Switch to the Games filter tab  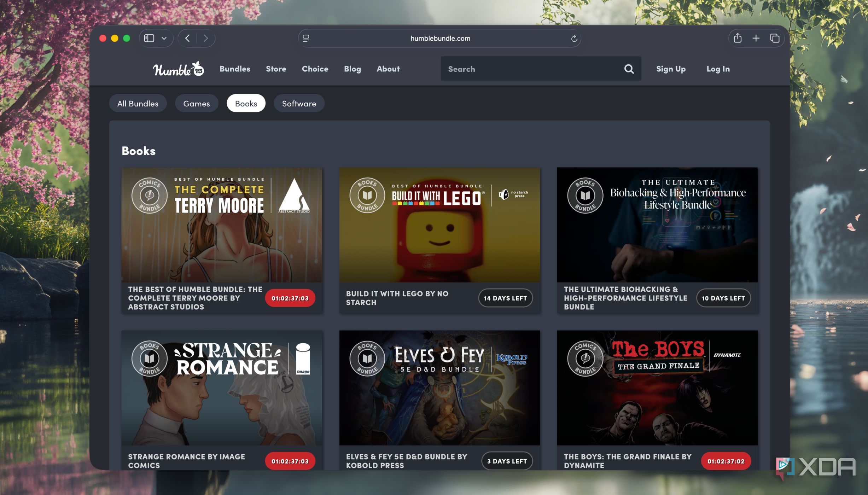[197, 103]
